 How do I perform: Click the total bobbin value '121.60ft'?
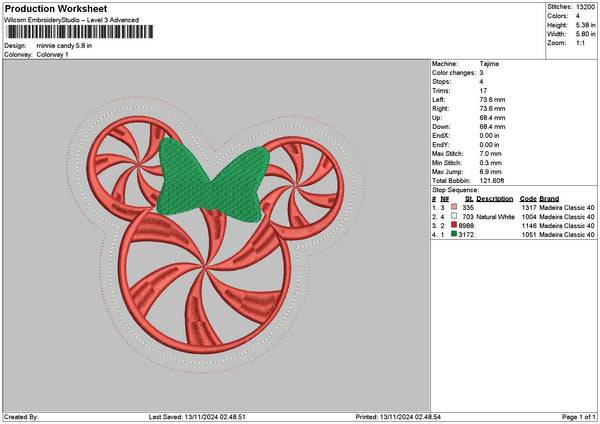point(492,181)
